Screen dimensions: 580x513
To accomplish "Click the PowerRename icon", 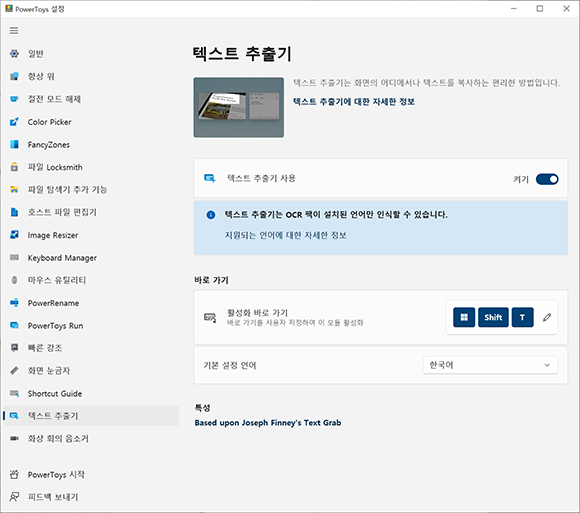I will point(14,303).
